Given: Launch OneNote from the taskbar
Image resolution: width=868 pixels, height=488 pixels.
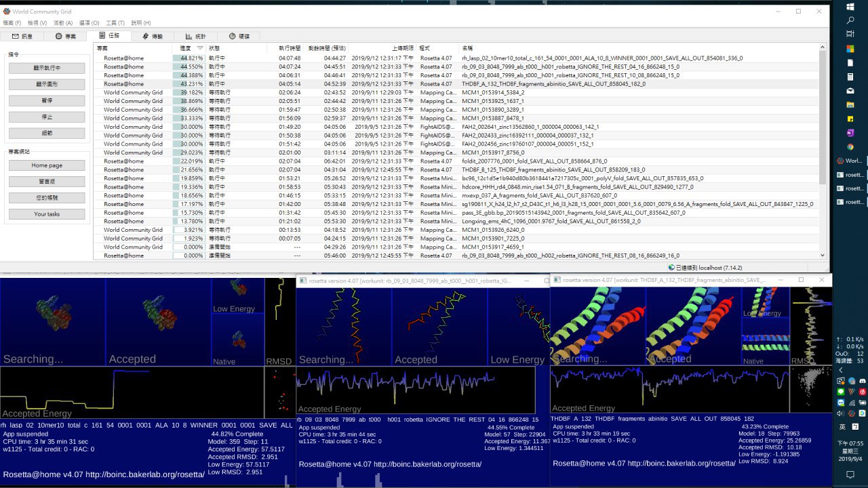Looking at the screenshot, I should (850, 133).
